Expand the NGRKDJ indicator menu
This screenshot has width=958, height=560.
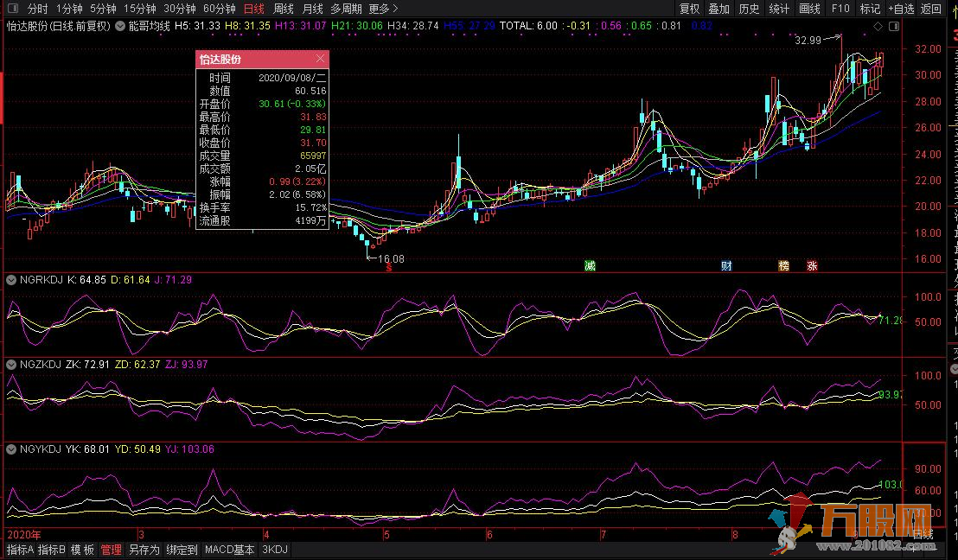tap(10, 280)
